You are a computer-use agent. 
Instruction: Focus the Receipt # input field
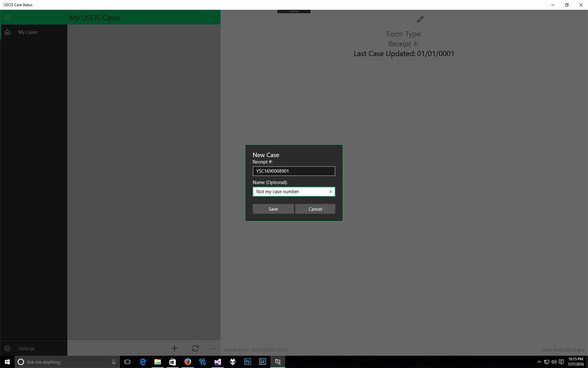pos(294,171)
